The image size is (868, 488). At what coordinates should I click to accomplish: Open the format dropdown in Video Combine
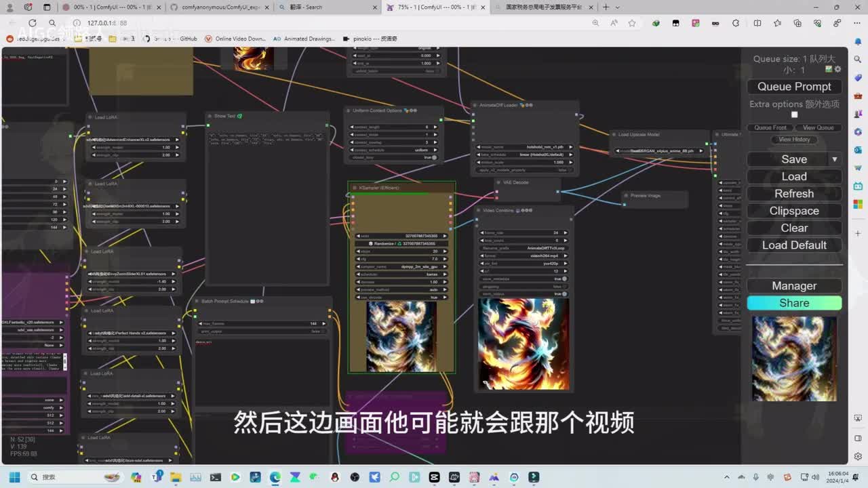(x=524, y=256)
